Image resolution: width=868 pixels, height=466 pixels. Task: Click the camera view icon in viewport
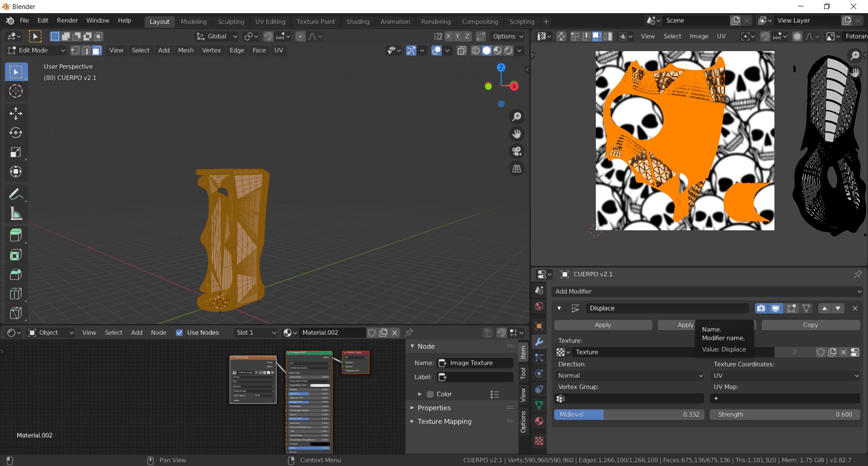517,151
